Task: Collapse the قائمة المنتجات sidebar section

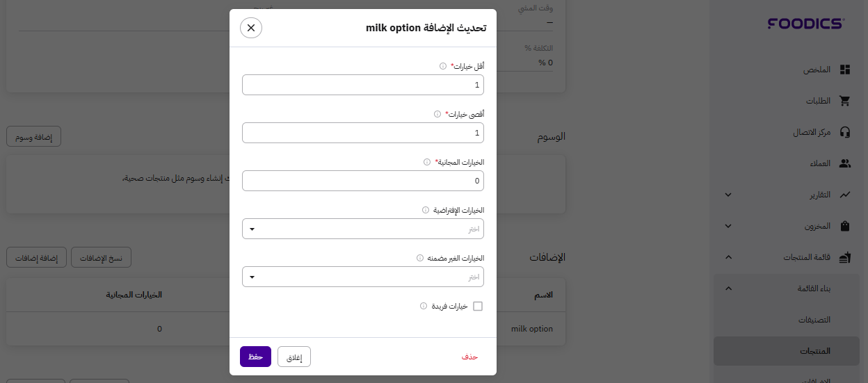Action: [728, 257]
